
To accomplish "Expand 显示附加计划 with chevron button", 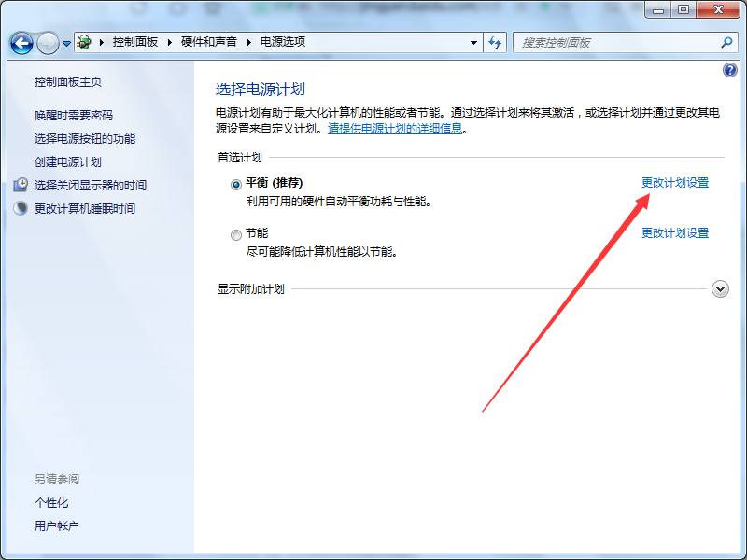I will point(720,289).
